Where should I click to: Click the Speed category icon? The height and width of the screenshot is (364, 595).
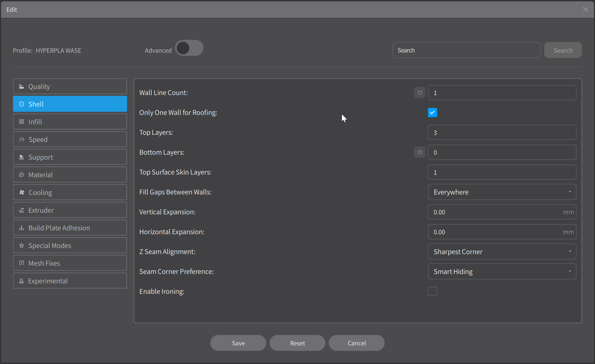(22, 139)
